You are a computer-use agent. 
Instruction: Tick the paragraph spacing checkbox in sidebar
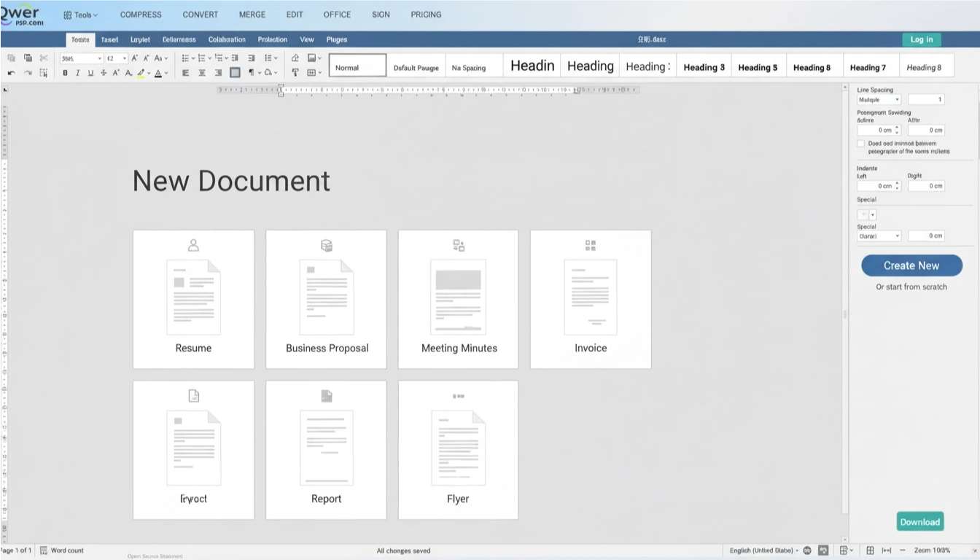(860, 144)
